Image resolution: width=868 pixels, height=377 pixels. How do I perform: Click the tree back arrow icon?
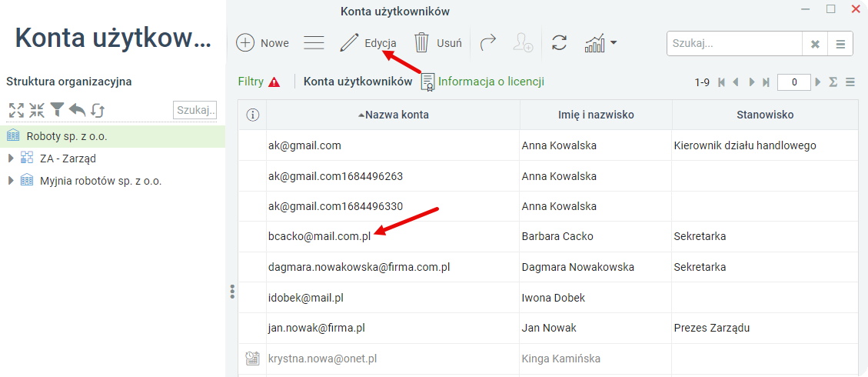(x=77, y=109)
